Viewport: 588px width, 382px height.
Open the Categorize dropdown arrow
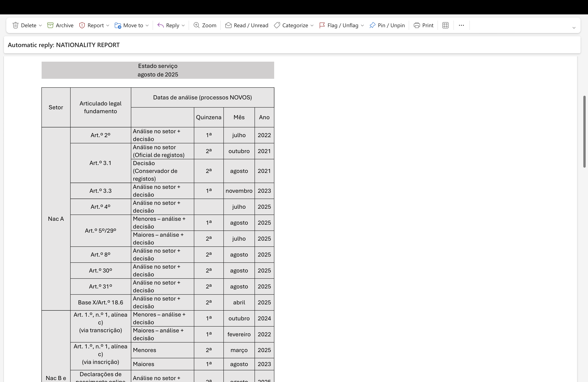click(312, 25)
